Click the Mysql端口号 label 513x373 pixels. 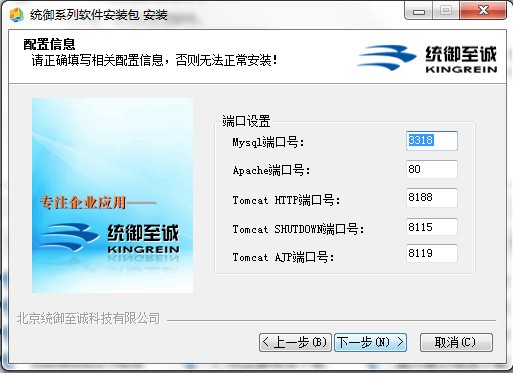pyautogui.click(x=268, y=142)
